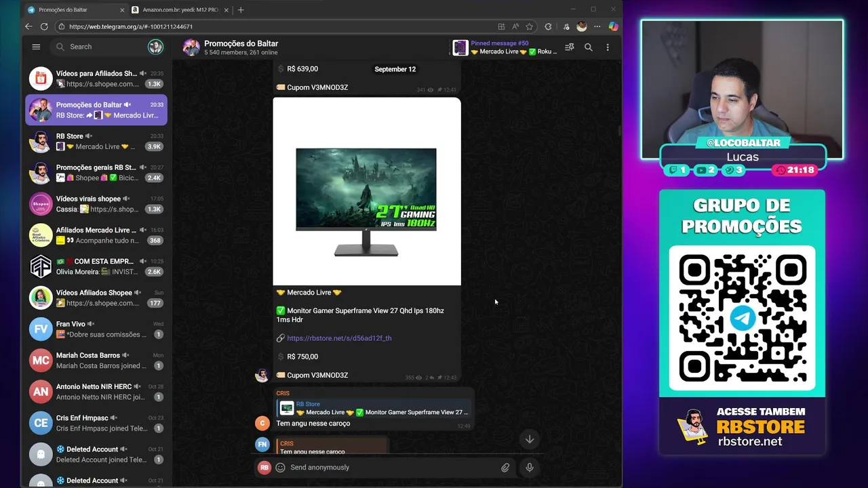The width and height of the screenshot is (868, 488).
Task: Click the CRIS sender name
Action: tap(283, 393)
